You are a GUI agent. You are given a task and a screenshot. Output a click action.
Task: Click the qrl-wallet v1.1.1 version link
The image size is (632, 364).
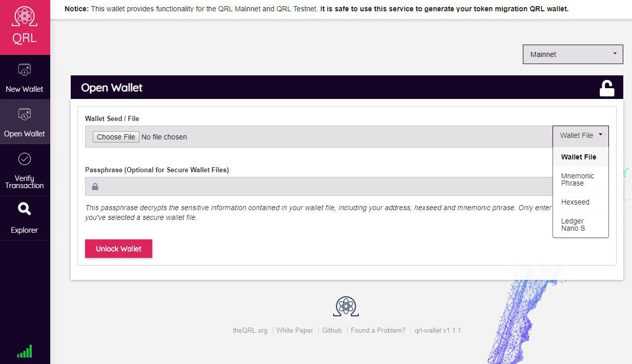pyautogui.click(x=438, y=331)
